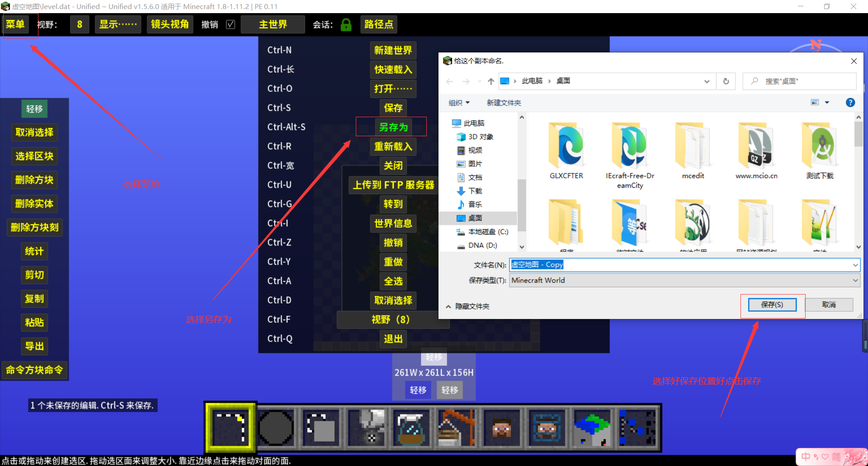Open the 文件名 combo box dropdown arrow
Screen dimensions: 868x466
(x=855, y=265)
